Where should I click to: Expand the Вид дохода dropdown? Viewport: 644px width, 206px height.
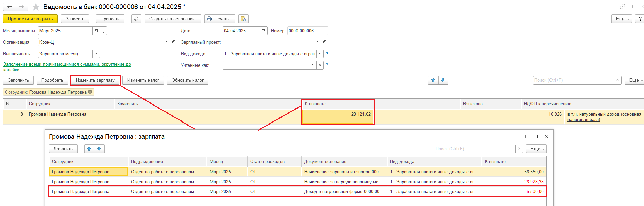[320, 54]
